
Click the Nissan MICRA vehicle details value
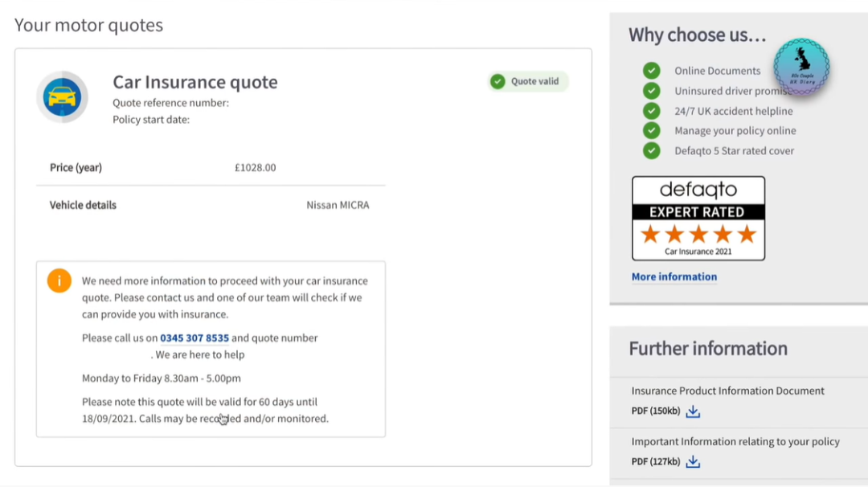tap(338, 205)
